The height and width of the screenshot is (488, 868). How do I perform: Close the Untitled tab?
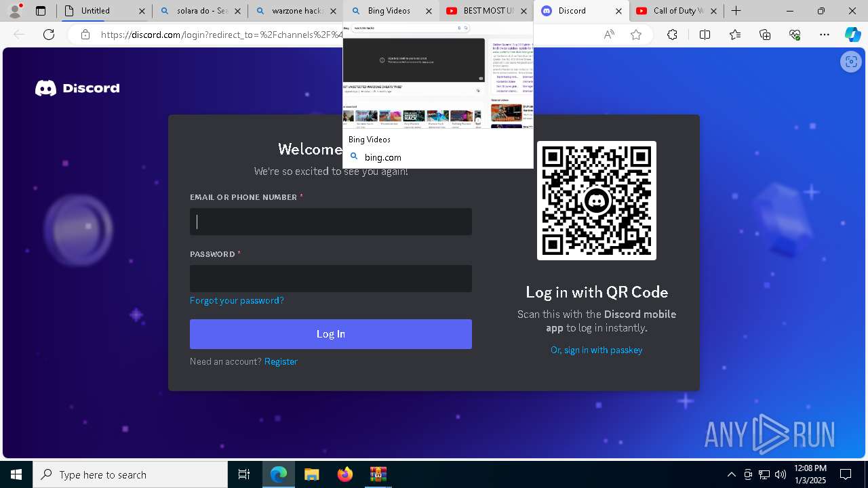pyautogui.click(x=142, y=11)
